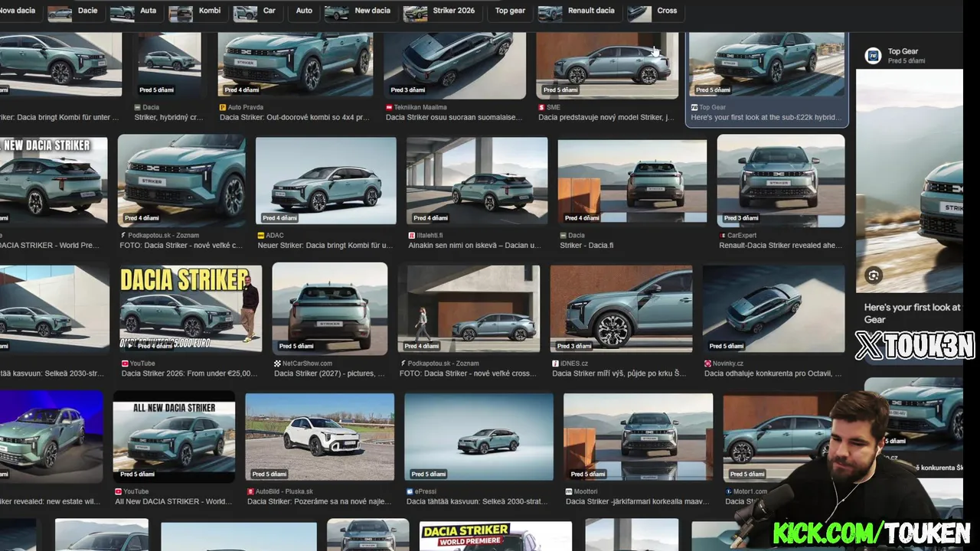The image size is (980, 551).
Task: Open the ePressi small car thumbnail
Action: [479, 438]
